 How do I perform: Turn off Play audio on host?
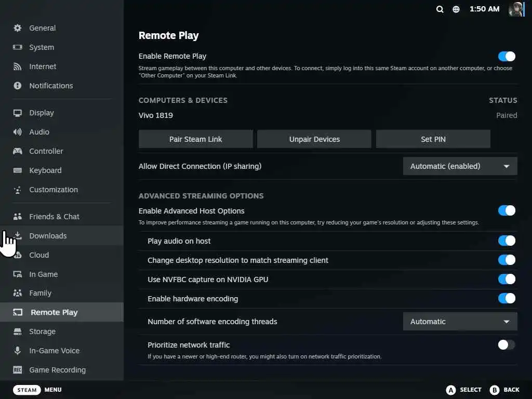pyautogui.click(x=507, y=241)
